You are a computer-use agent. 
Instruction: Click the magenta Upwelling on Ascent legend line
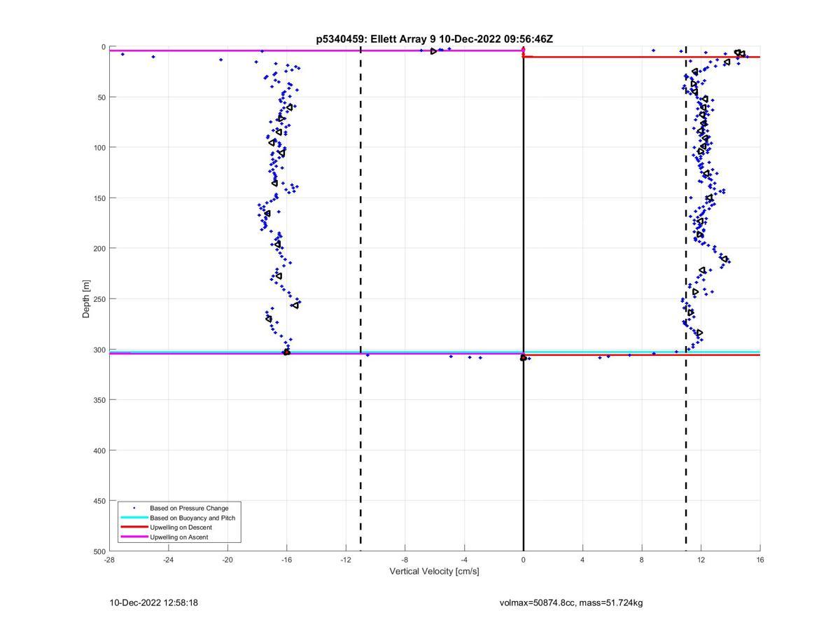134,537
